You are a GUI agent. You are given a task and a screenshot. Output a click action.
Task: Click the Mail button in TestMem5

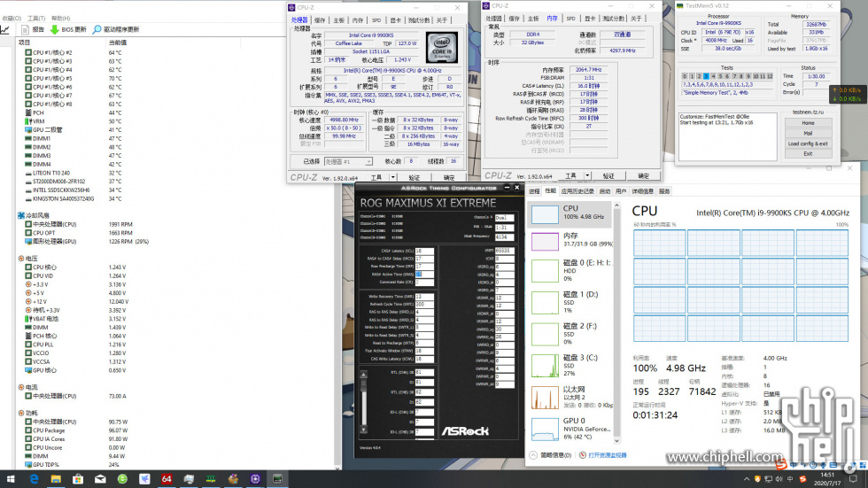pos(808,134)
